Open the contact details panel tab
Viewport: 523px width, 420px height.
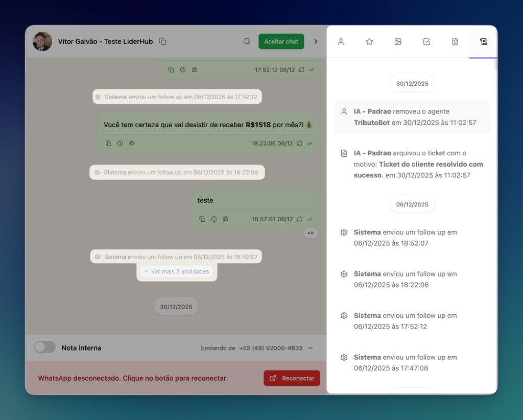[x=341, y=42]
